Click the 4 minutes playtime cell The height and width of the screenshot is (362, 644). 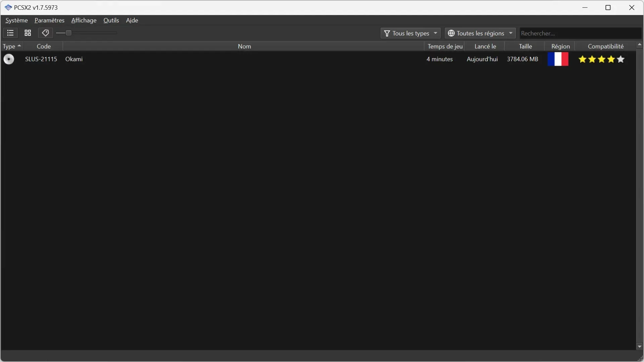coord(439,59)
